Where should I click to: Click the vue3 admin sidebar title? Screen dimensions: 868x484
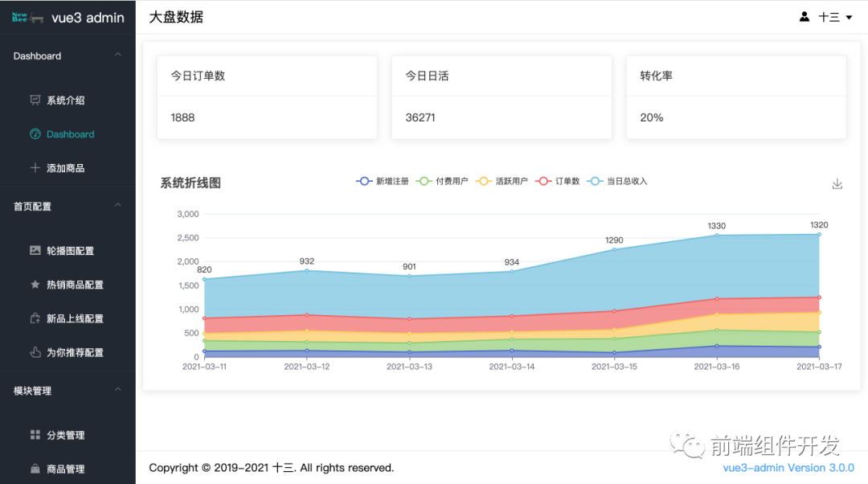[x=88, y=18]
